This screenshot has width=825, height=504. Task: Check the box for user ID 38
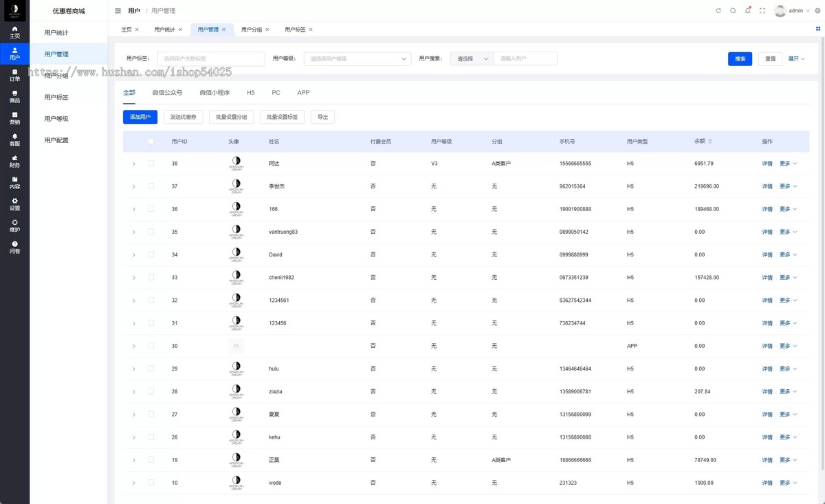pyautogui.click(x=151, y=164)
